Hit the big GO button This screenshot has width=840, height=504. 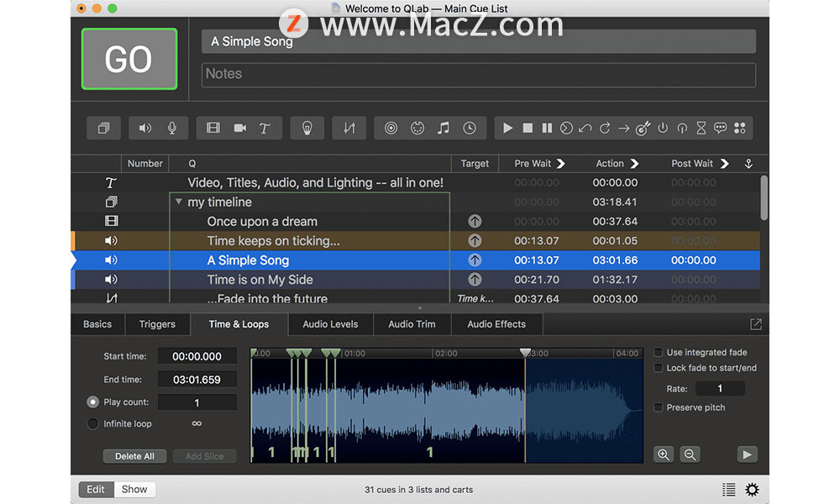coord(129,59)
